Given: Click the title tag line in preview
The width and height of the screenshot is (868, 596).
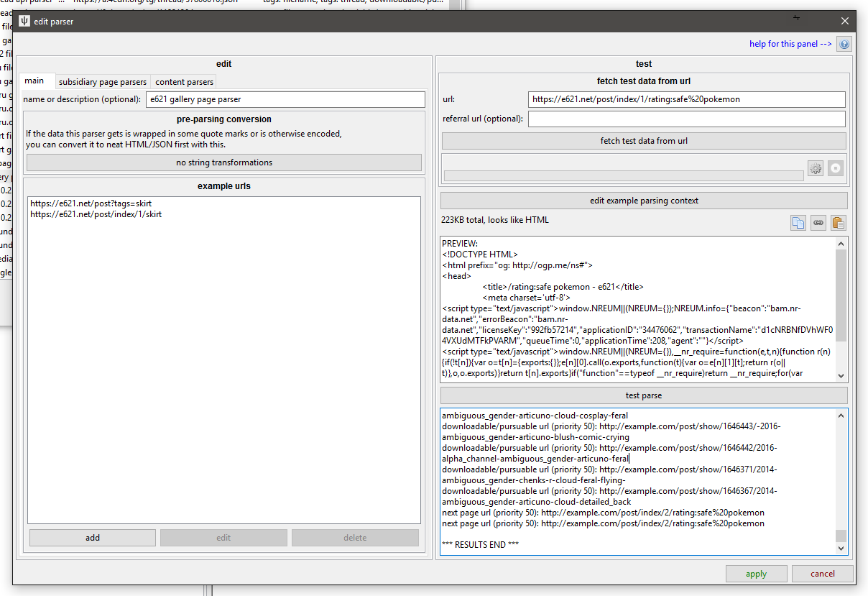Looking at the screenshot, I should coord(563,287).
